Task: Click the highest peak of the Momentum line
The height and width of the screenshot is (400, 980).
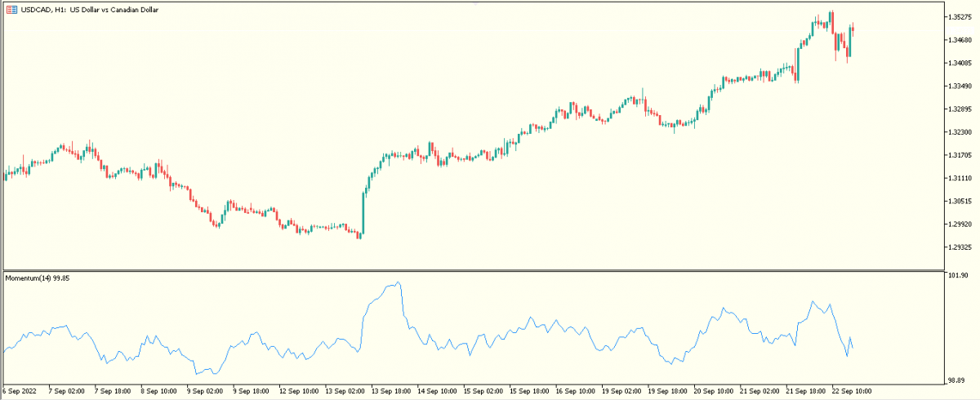Action: [398, 283]
